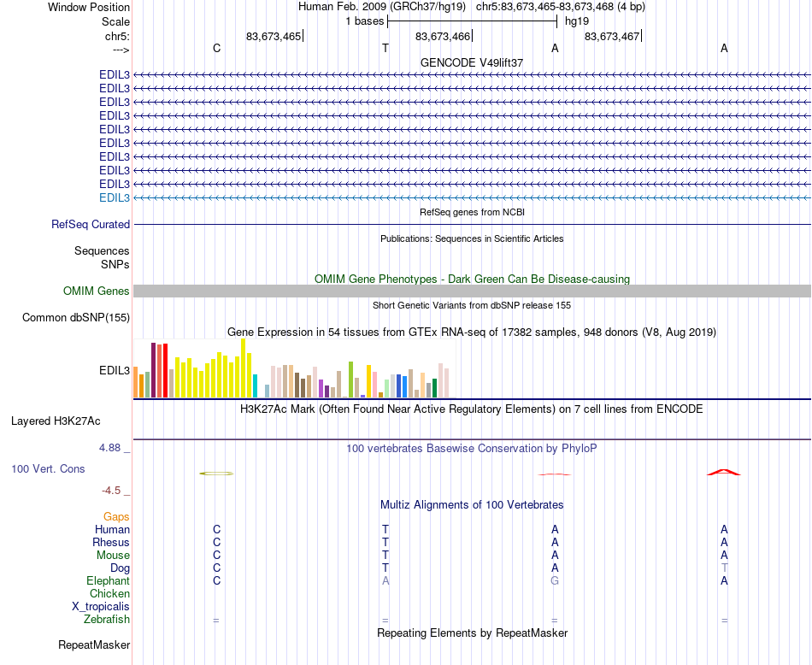Open Repeating Elements by RepeatMasker title
The width and height of the screenshot is (812, 665).
click(472, 633)
